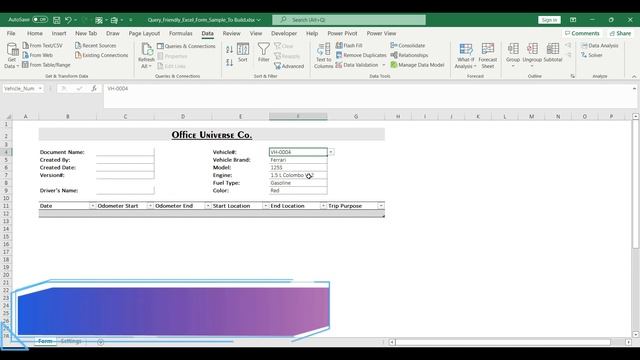Screen dimensions: 640x360
Task: Toggle AutoSave switch
Action: 40,20
